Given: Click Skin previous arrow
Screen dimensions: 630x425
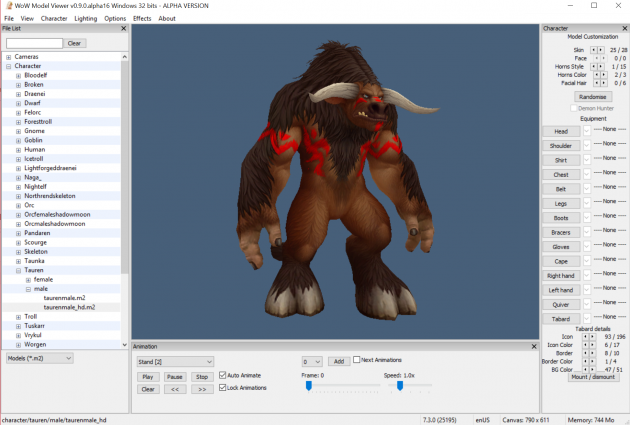Looking at the screenshot, I should (593, 50).
